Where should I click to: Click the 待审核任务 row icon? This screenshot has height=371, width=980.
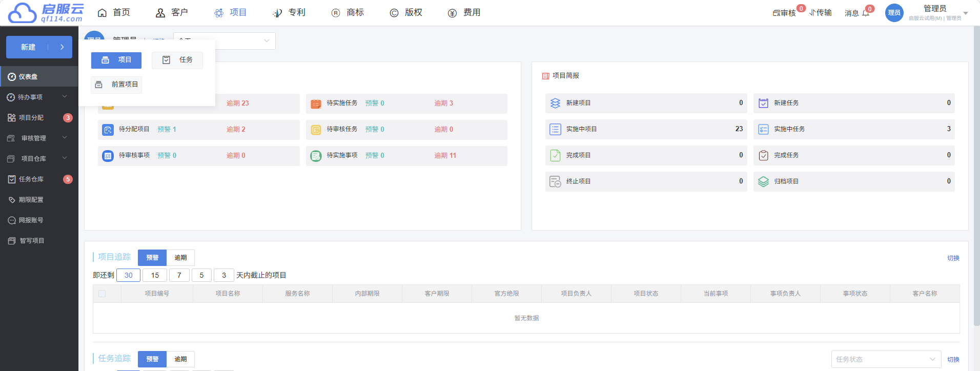coord(316,130)
